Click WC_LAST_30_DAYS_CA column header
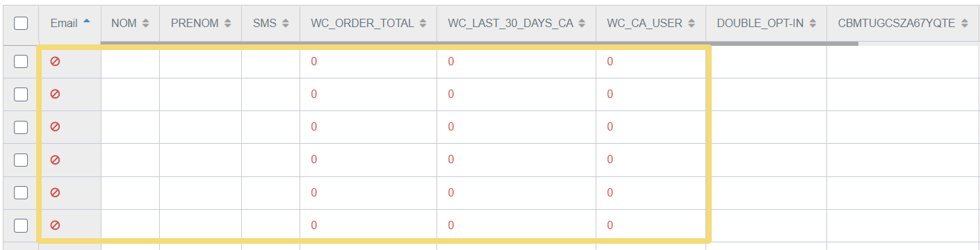Image resolution: width=980 pixels, height=250 pixels. 516,23
